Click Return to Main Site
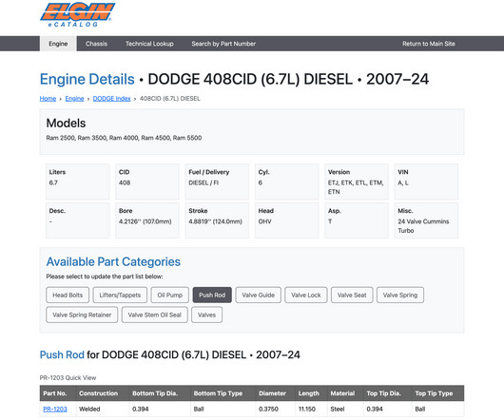Screen dimensions: 504x420 (x=429, y=44)
